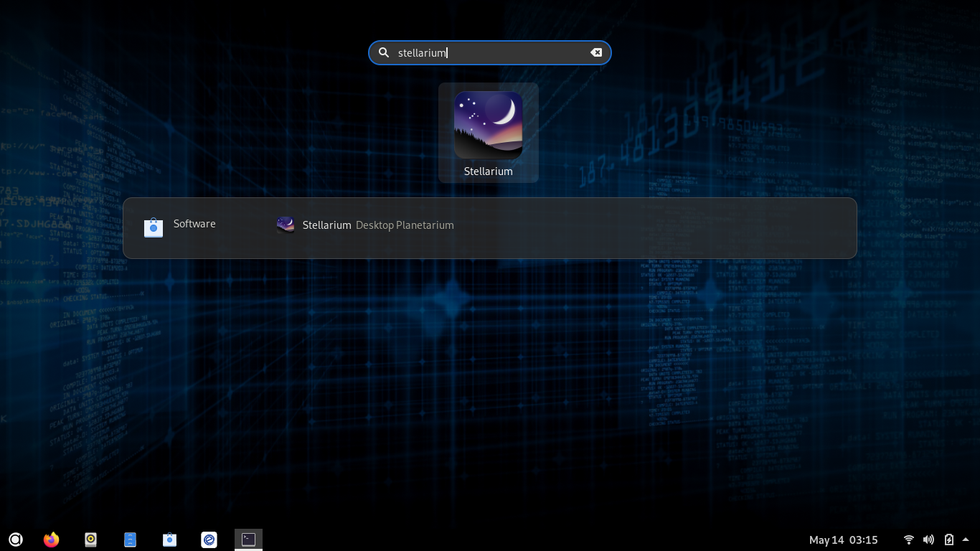Image resolution: width=980 pixels, height=551 pixels.
Task: Open the Software store from the taskbar
Action: (169, 540)
